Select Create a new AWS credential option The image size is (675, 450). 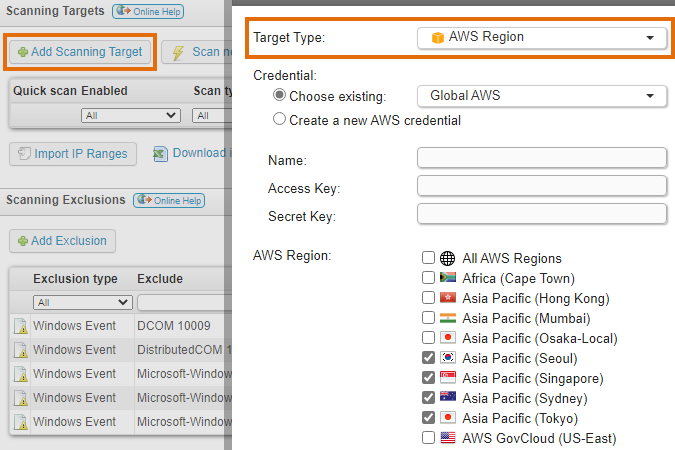pos(280,120)
